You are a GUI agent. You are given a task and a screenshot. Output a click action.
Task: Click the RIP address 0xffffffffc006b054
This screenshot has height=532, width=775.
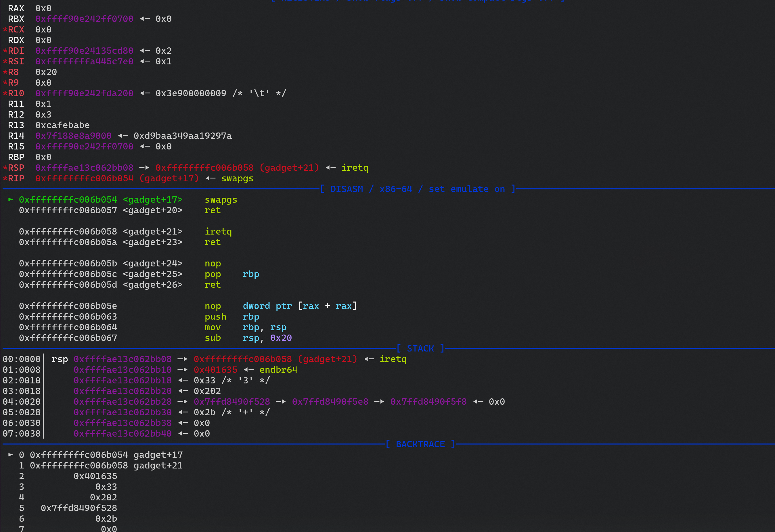(x=84, y=179)
